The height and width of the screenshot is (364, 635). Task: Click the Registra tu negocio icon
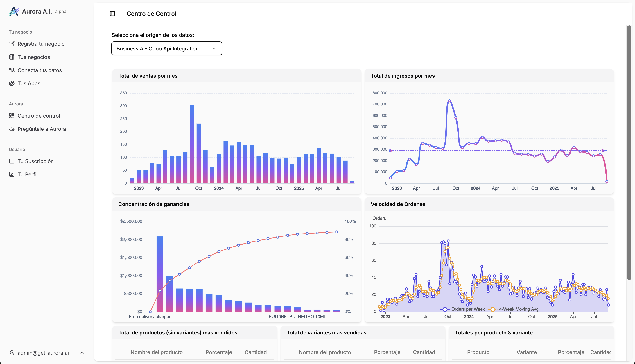tap(12, 44)
